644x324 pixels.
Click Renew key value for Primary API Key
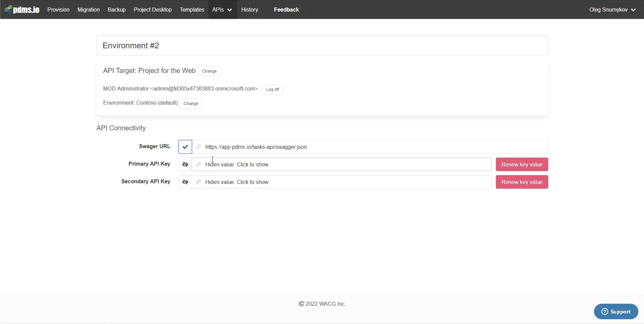tap(522, 164)
